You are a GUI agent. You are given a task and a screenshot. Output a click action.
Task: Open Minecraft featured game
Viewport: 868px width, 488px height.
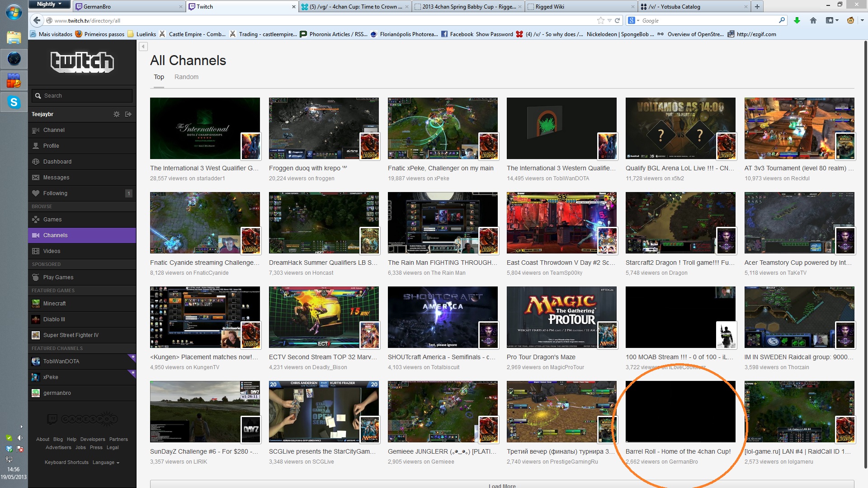pyautogui.click(x=82, y=304)
